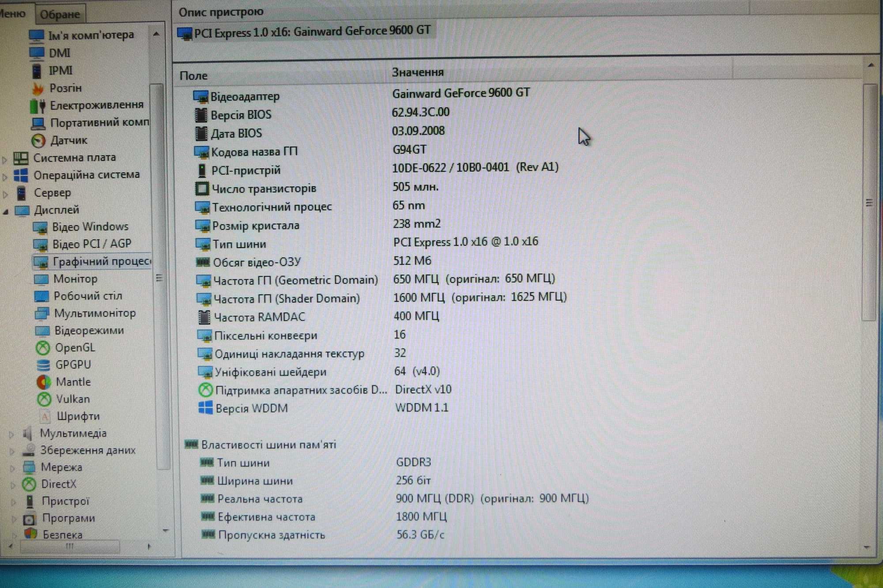
Task: Click the Електроживлення battery icon
Action: (x=38, y=106)
